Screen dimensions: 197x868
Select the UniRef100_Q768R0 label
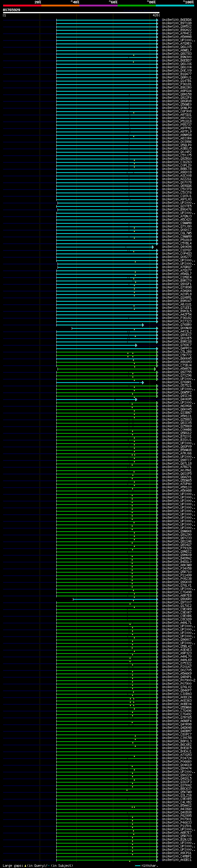pyautogui.click(x=177, y=325)
